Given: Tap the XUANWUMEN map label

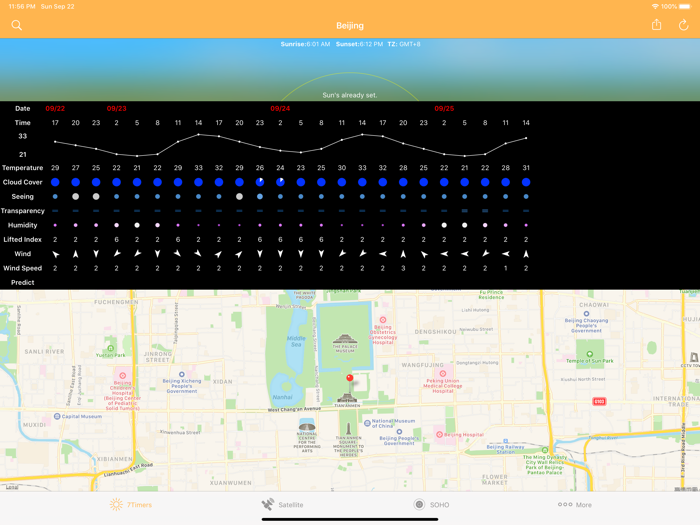Looking at the screenshot, I should [x=230, y=483].
